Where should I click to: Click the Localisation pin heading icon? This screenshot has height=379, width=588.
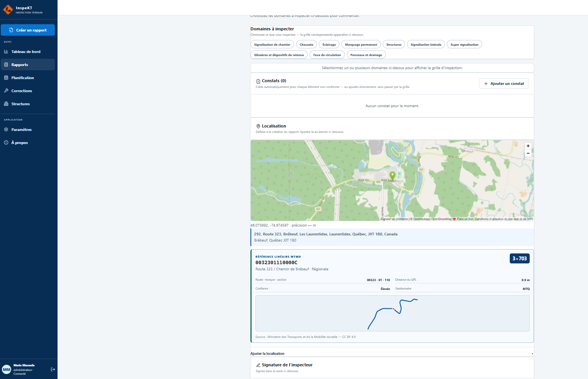258,126
